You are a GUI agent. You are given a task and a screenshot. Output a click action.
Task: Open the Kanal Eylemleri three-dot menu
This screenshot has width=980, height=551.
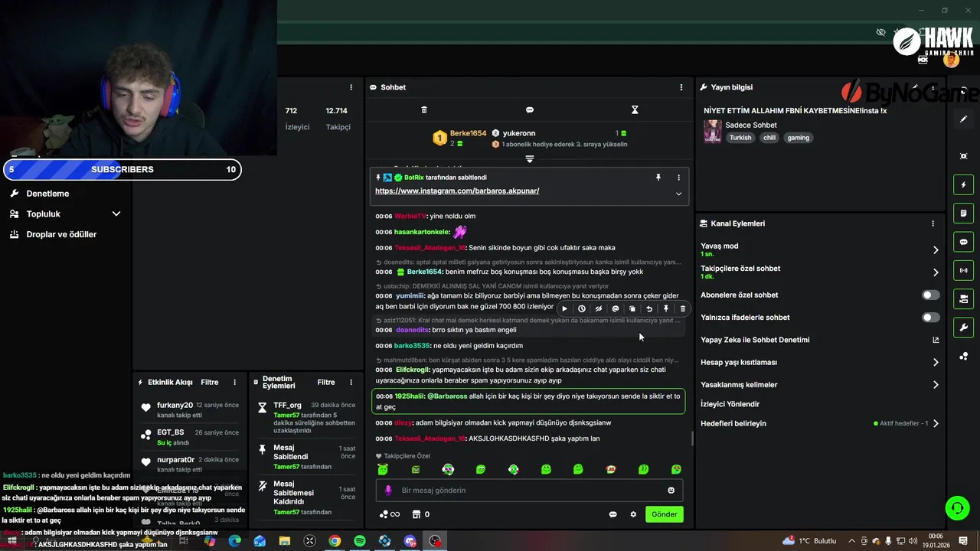933,223
